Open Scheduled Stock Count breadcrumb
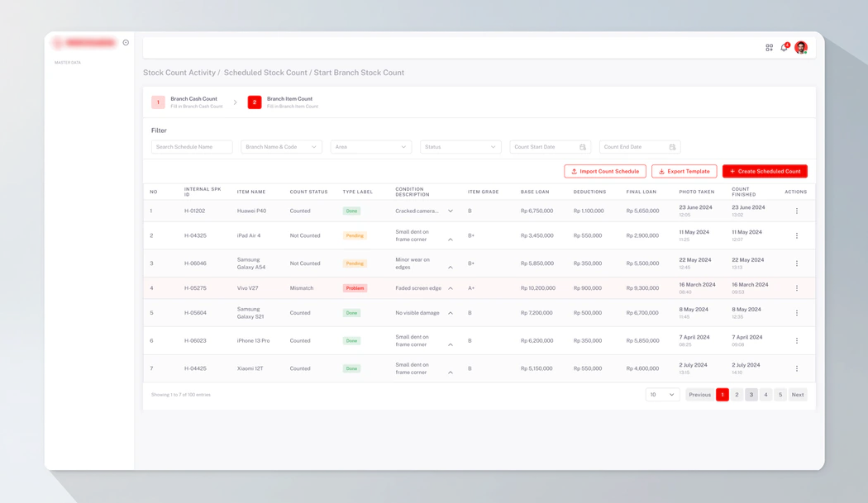 tap(265, 73)
